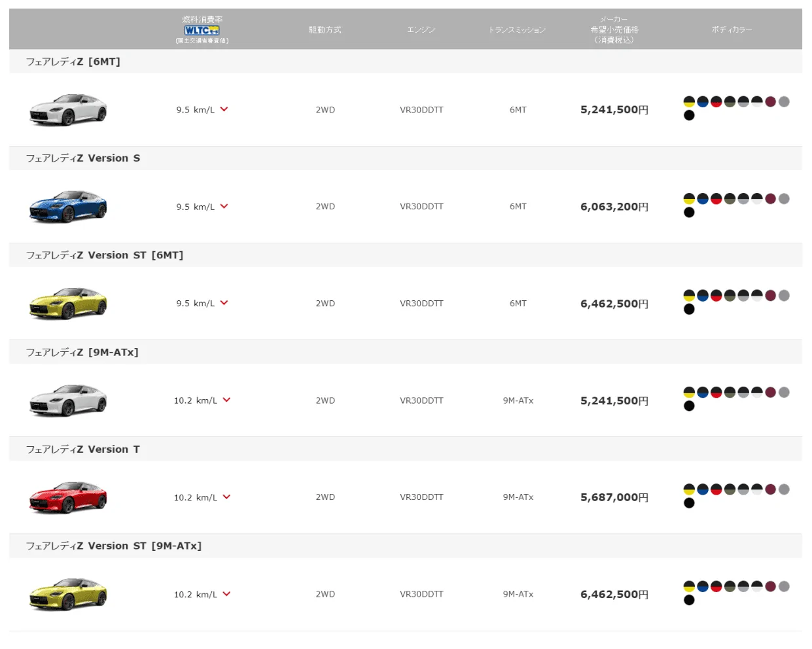The width and height of the screenshot is (812, 649).
Task: Expand fuel details for Version ST [9M-ATx]
Action: (226, 594)
